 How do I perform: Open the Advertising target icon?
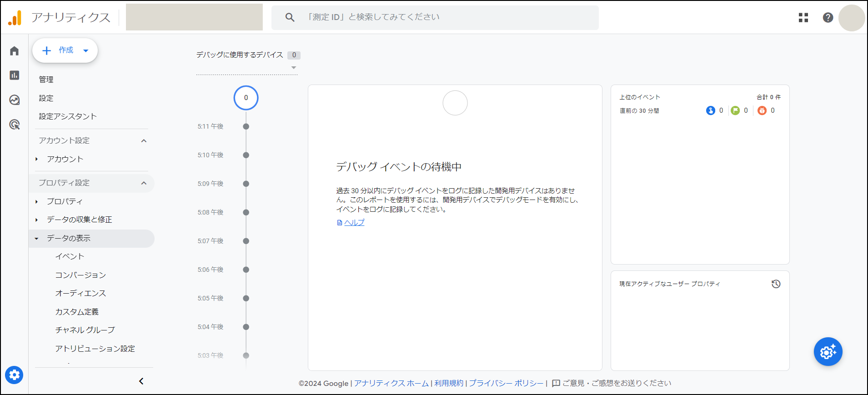[14, 124]
